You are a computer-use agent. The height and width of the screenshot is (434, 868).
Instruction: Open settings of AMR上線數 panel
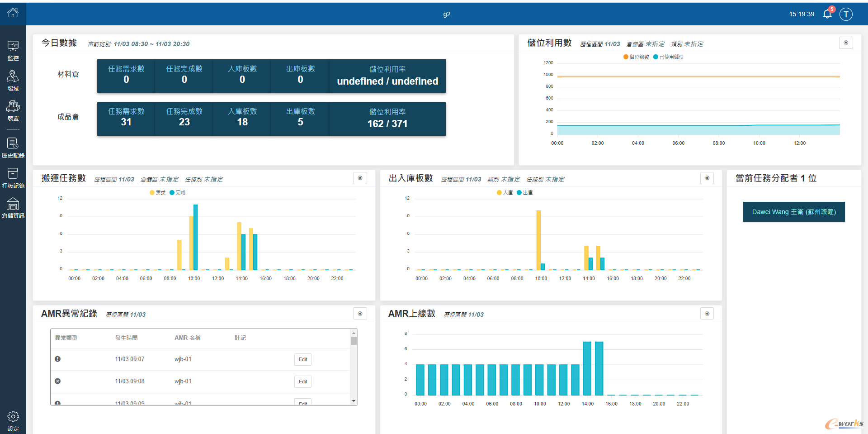pos(707,313)
